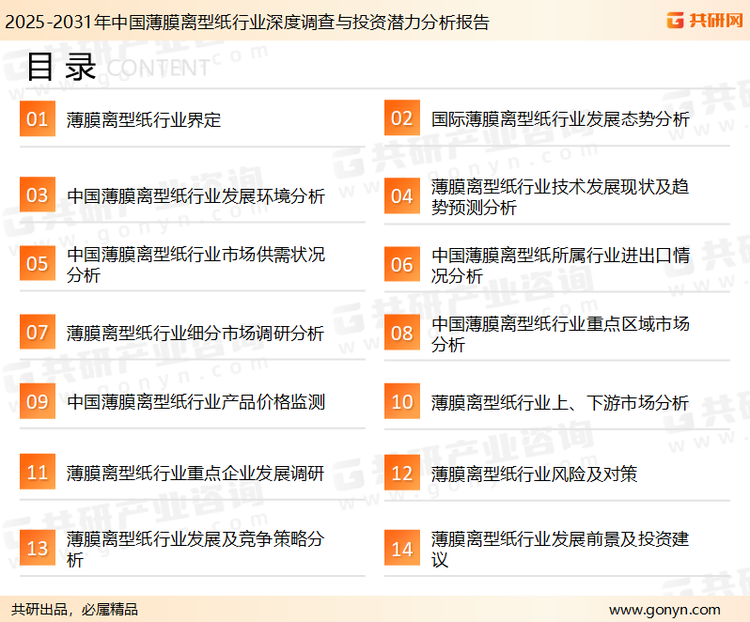This screenshot has height=622, width=750.
Task: Click the orange 06 number box
Action: tap(402, 264)
